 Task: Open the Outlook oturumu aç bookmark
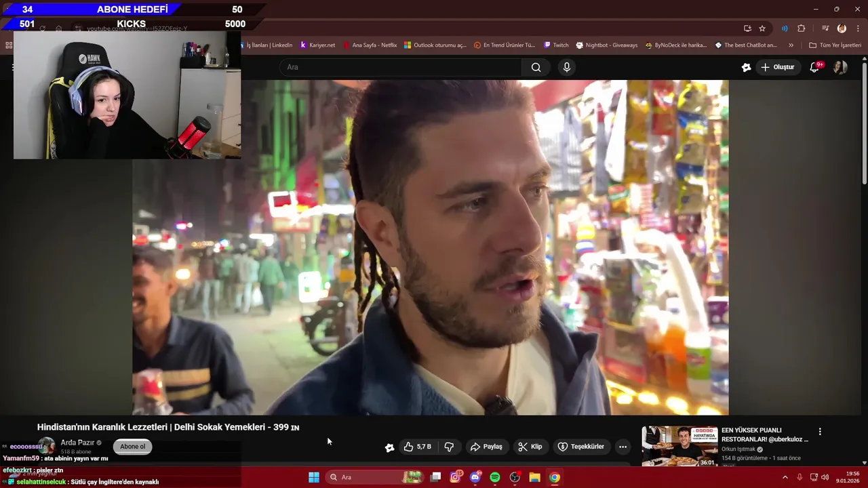pyautogui.click(x=435, y=45)
